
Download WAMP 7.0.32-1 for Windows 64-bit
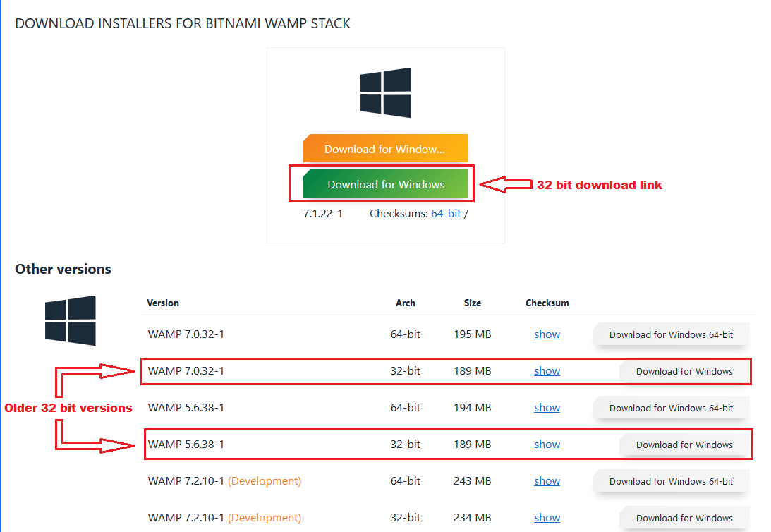pos(670,334)
